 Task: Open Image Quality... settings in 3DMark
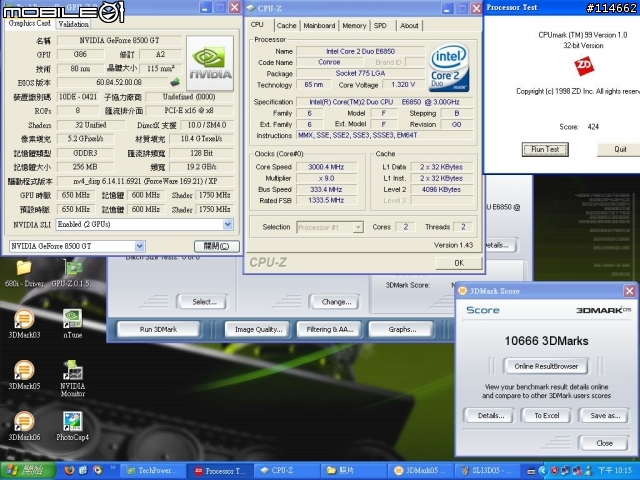point(259,329)
